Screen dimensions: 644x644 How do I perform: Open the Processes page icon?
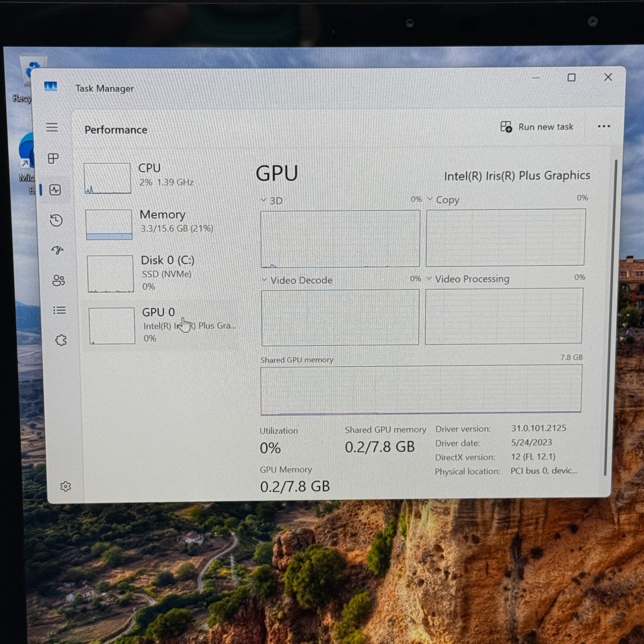click(53, 158)
